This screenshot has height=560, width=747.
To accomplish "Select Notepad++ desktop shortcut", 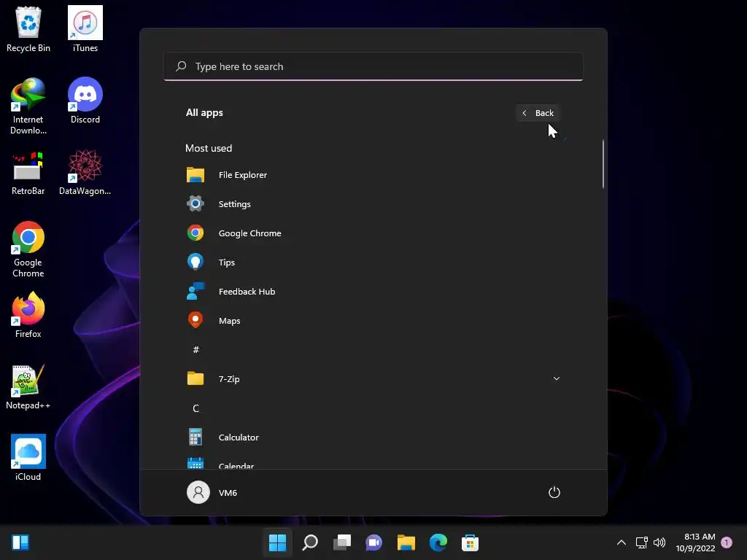I will pos(28,386).
